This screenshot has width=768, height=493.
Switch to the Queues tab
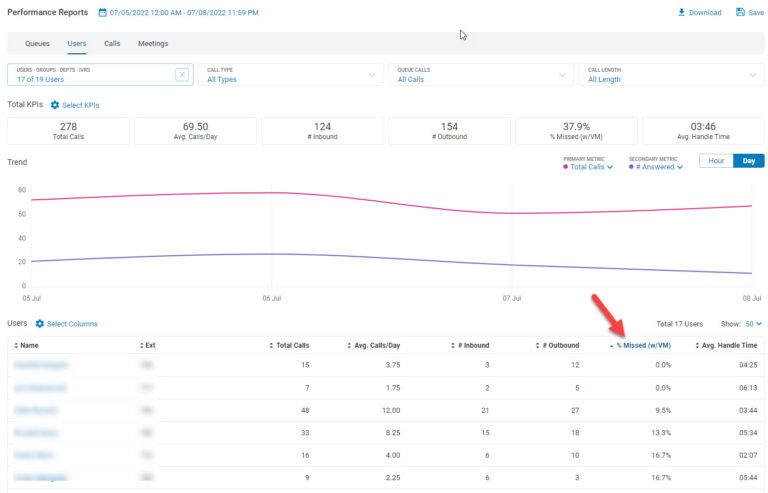37,44
